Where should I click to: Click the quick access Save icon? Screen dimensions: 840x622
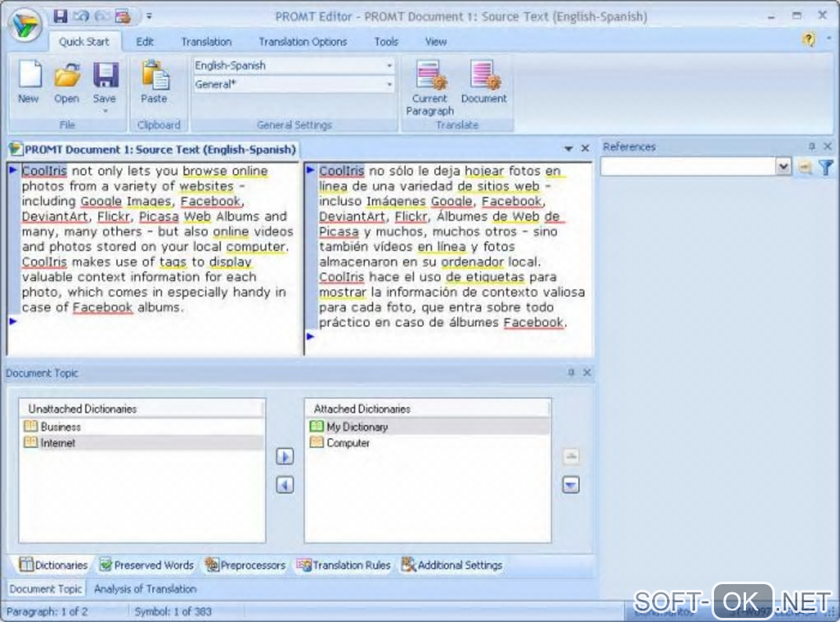61,16
